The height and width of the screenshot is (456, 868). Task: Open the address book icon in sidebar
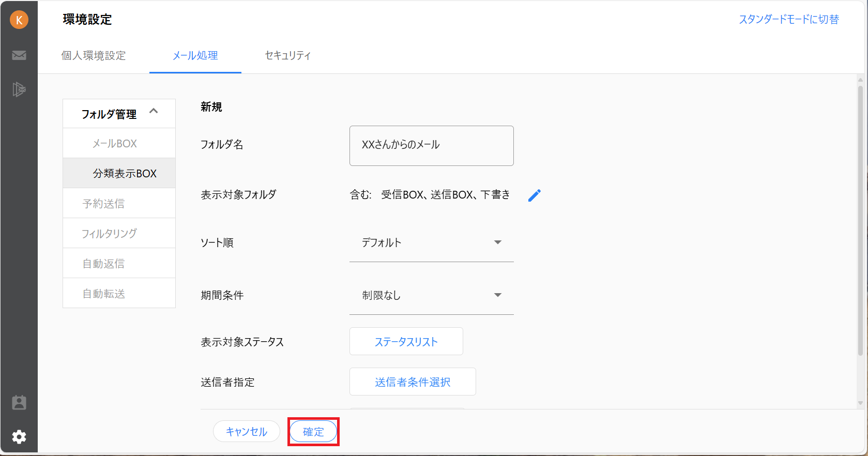tap(19, 403)
